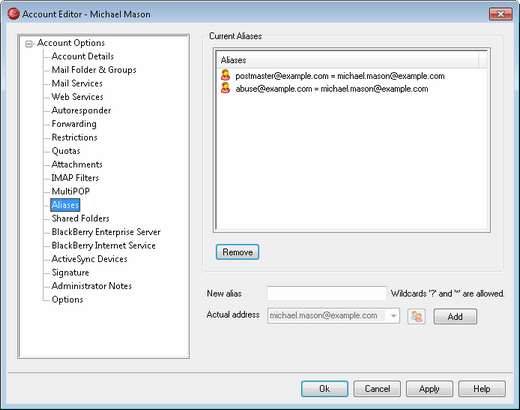Viewport: 520px width, 410px height.
Task: Click the user icon beside abuse alias
Action: 225,88
